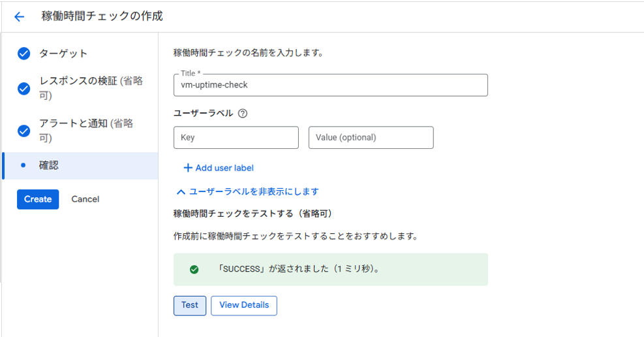The height and width of the screenshot is (337, 644).
Task: Click the blue Create button
Action: 38,199
